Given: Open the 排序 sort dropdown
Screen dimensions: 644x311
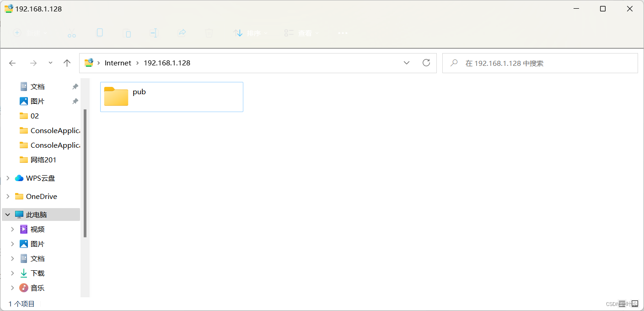Looking at the screenshot, I should pos(250,32).
